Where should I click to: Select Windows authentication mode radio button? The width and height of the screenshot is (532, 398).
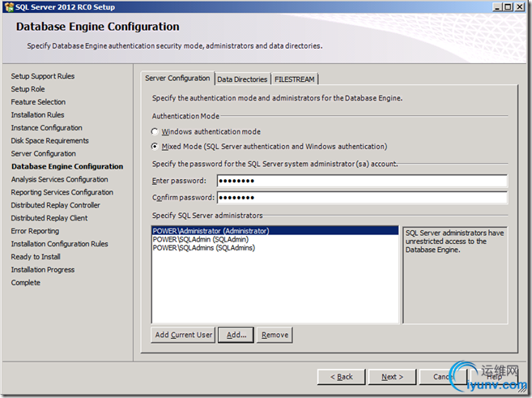[x=155, y=131]
